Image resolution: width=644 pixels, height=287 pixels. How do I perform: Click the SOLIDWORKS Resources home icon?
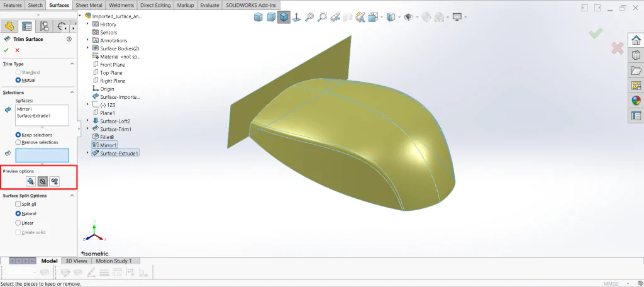[x=636, y=40]
